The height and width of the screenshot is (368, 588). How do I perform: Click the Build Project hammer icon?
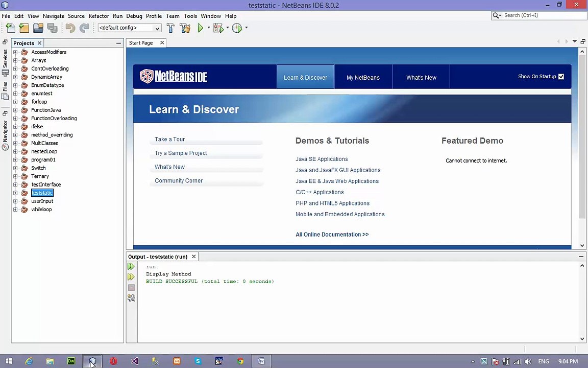click(170, 28)
